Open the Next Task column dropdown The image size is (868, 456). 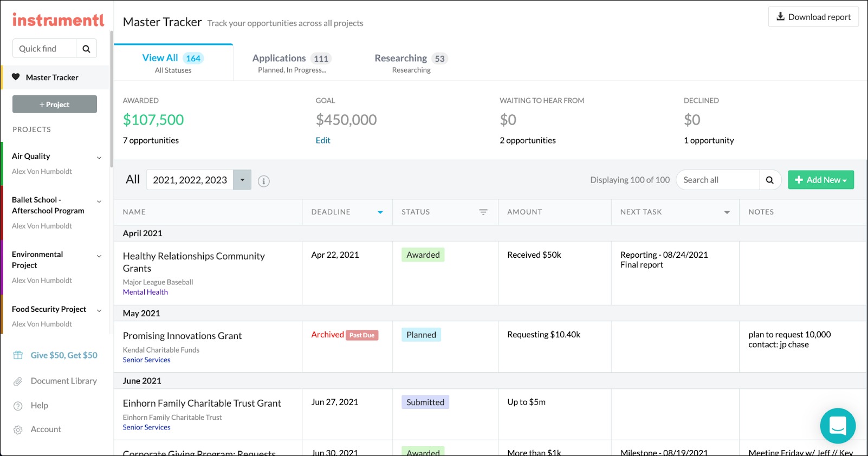727,212
